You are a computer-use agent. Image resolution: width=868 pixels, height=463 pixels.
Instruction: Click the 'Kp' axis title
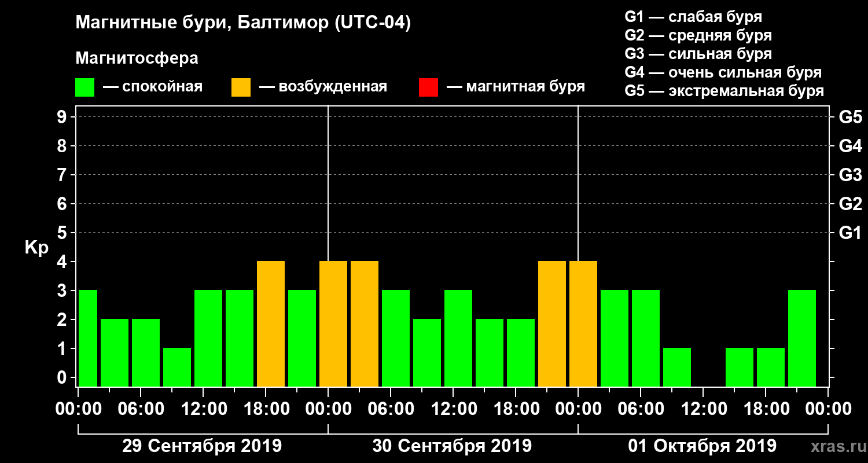pos(36,247)
